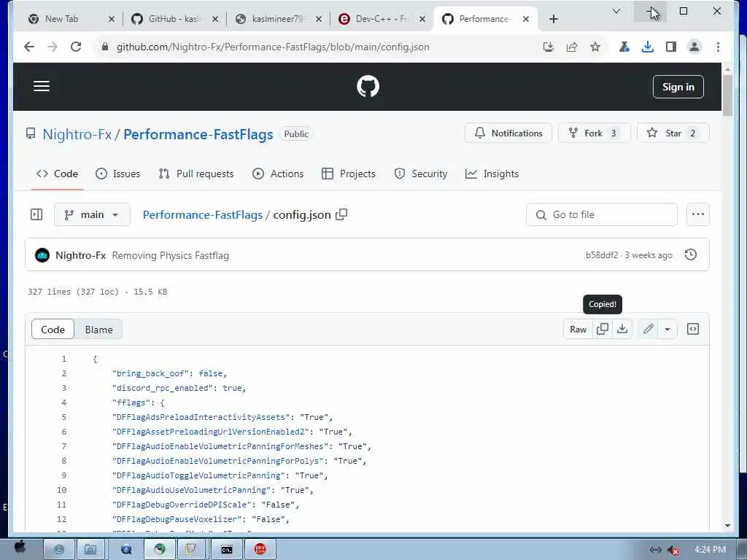This screenshot has height=560, width=747.
Task: Switch to the Issues tab
Action: click(x=118, y=174)
